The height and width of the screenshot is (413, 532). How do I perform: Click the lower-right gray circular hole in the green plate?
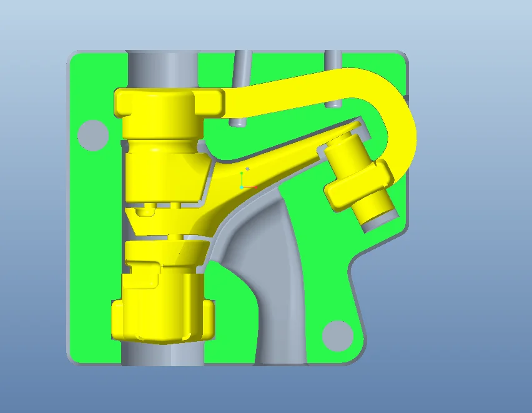pos(337,336)
